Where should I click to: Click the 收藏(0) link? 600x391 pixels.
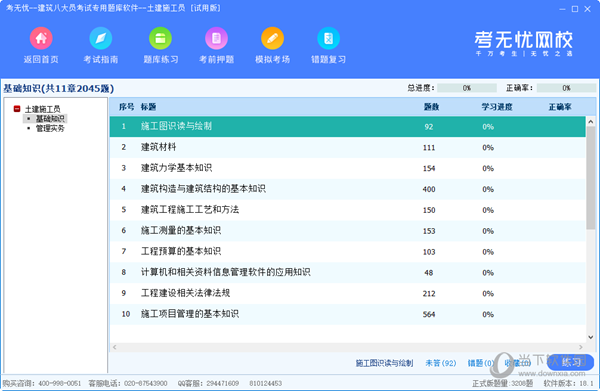click(x=517, y=363)
